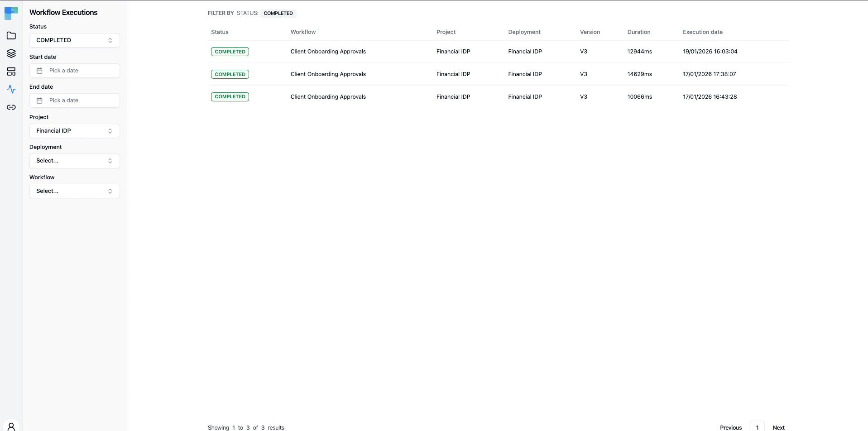
Task: Toggle the COMPLETED badge on the last execution row
Action: (x=230, y=96)
